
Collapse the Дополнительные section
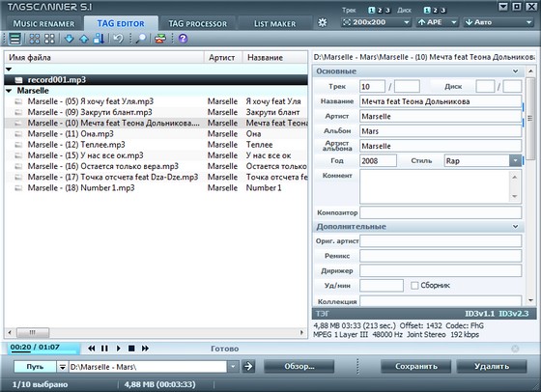(515, 227)
